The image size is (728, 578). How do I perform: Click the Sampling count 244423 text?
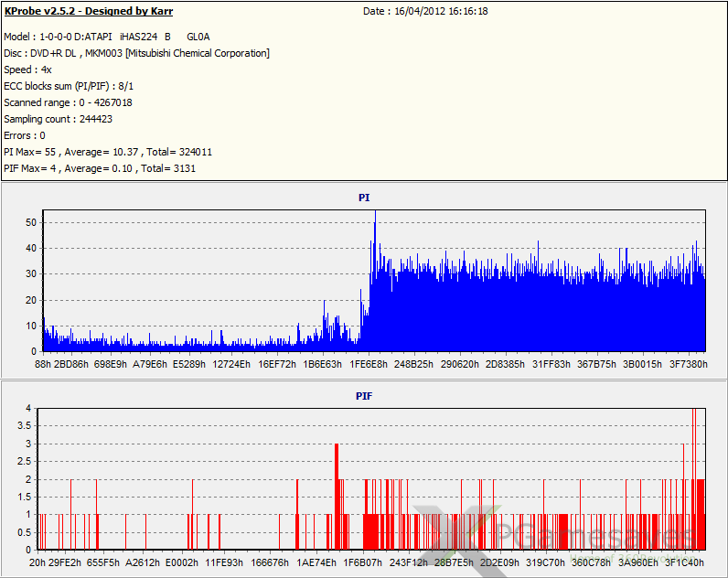(x=58, y=119)
